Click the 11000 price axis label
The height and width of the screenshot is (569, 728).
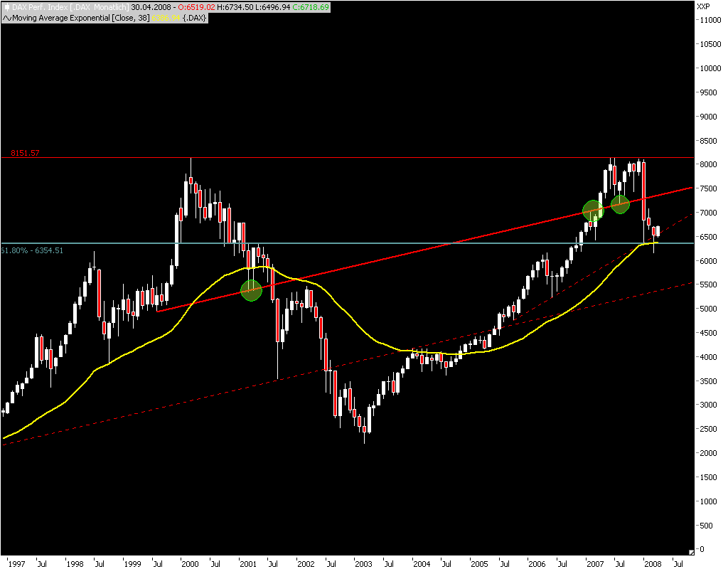(710, 20)
